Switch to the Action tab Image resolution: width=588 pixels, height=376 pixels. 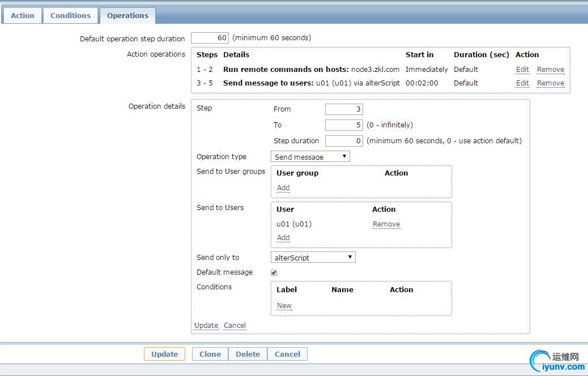[22, 16]
